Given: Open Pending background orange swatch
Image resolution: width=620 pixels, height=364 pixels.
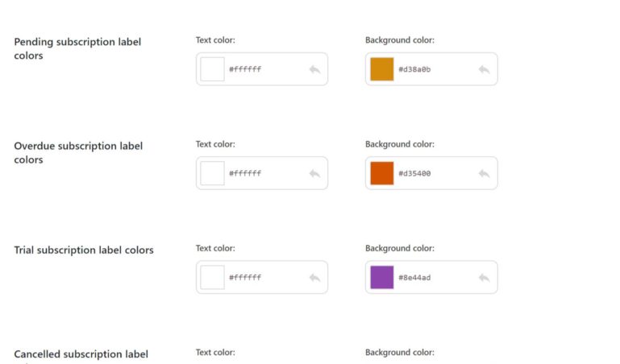Looking at the screenshot, I should tap(381, 69).
